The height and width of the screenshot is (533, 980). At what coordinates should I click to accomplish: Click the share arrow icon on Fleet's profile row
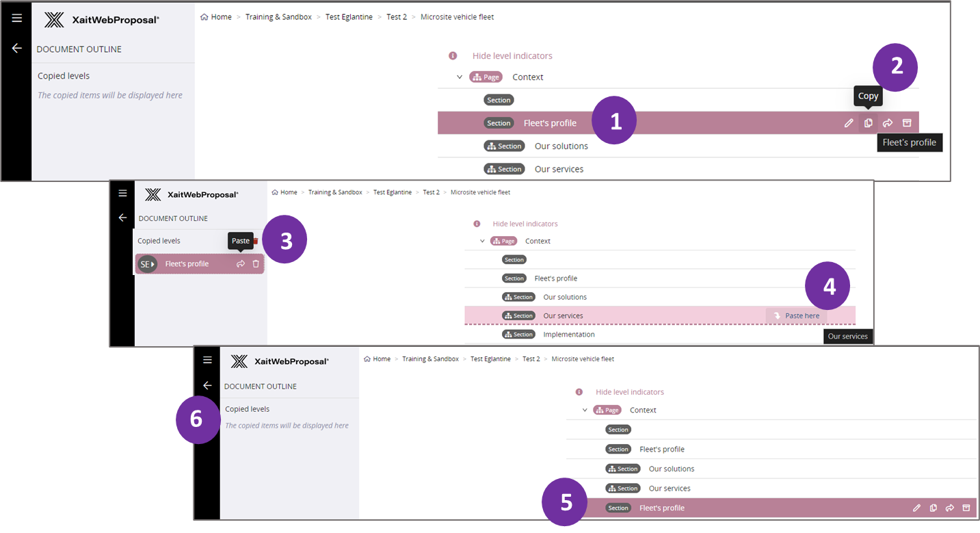click(887, 122)
